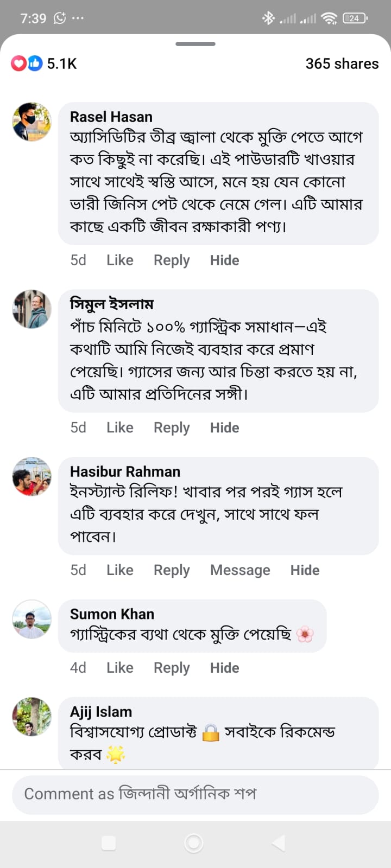Image resolution: width=391 pixels, height=868 pixels.
Task: Hide Rasel Hasan's comment
Action: pos(224,260)
